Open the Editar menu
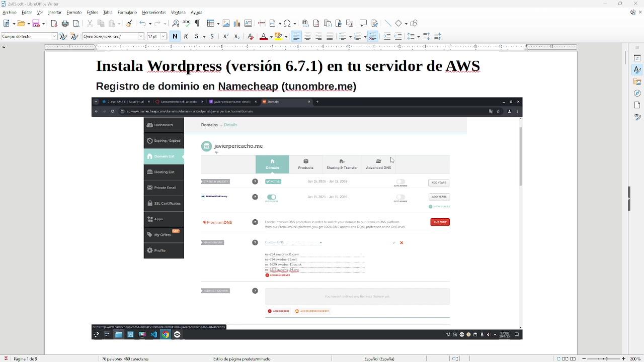The width and height of the screenshot is (644, 362). pos(27,12)
